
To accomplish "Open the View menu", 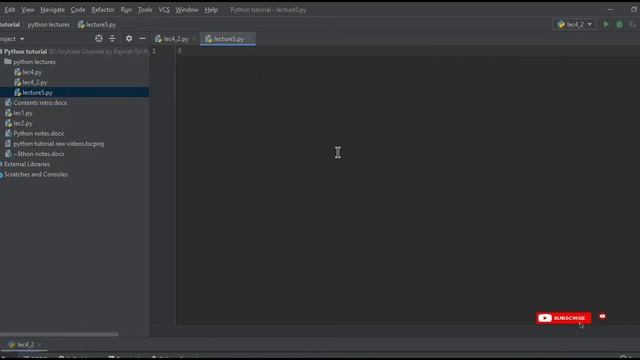I will point(28,10).
